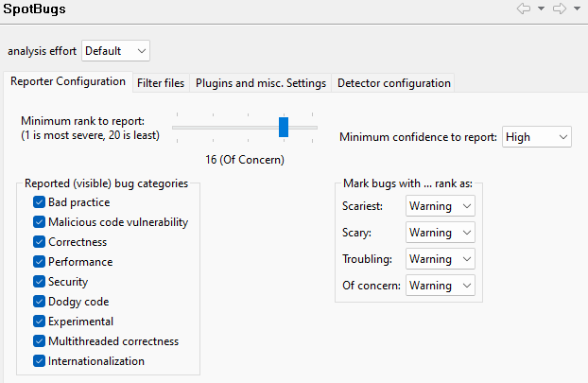Screen dimensions: 588x383
Task: Click the minimum rank slider handle
Action: tap(284, 127)
